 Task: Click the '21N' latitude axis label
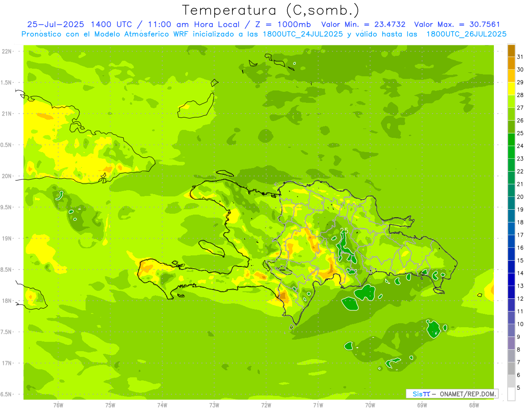(x=7, y=114)
